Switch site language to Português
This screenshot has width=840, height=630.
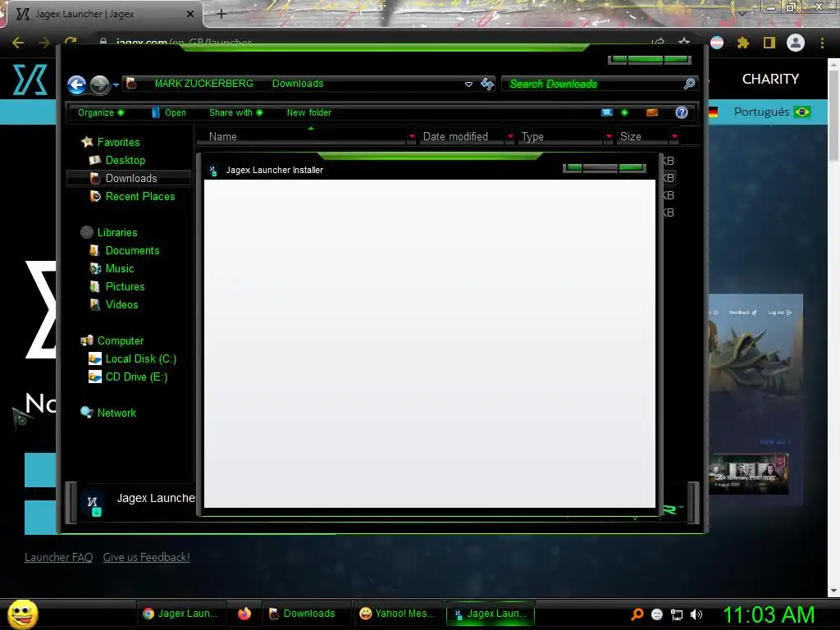(771, 112)
